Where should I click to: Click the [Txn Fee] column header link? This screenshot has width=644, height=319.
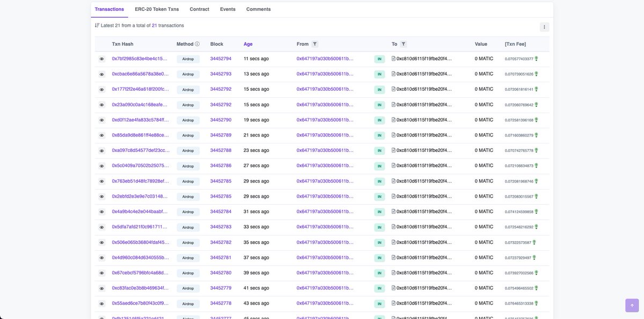coord(515,44)
